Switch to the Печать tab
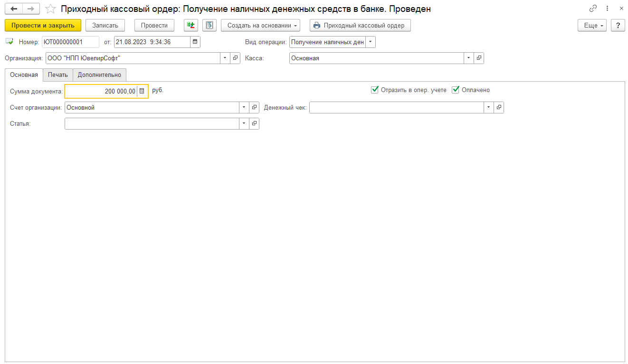628x364 pixels. tap(58, 75)
